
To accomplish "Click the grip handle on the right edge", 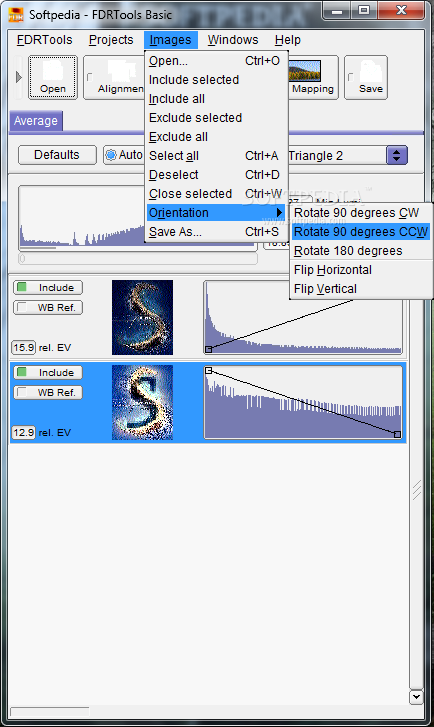I will coord(417,490).
